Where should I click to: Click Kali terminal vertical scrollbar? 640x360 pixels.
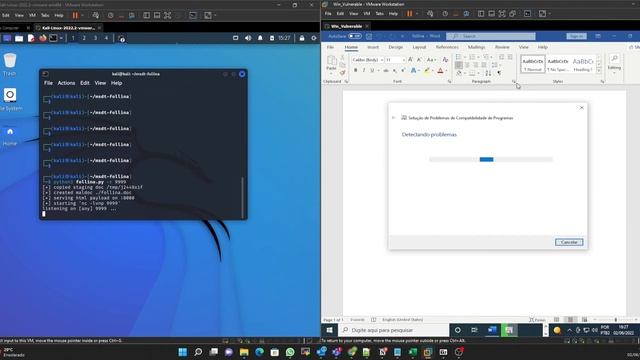(x=243, y=197)
